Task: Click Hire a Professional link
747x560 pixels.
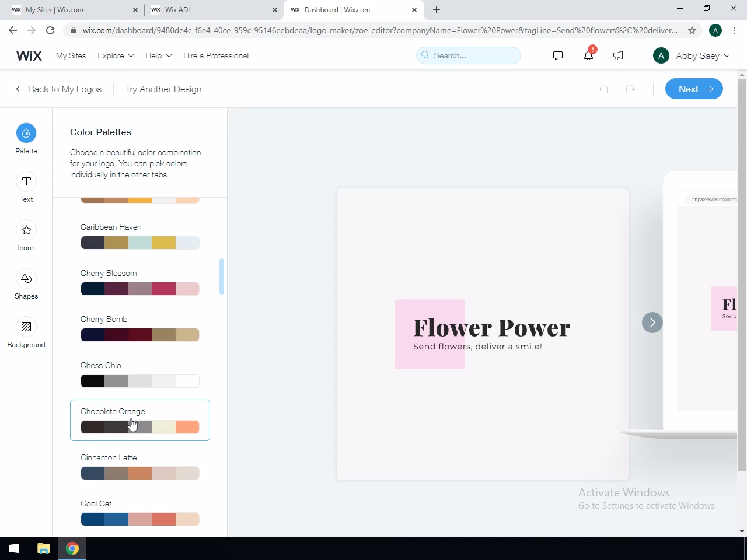Action: point(216,55)
